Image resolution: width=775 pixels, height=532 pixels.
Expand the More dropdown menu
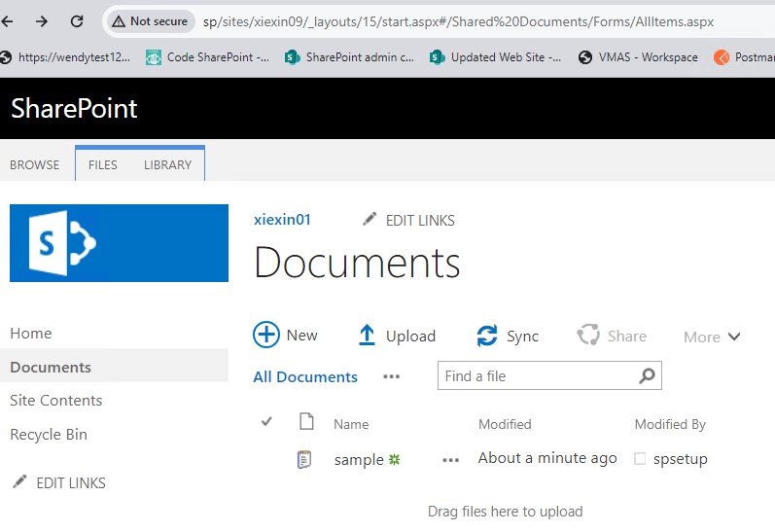pos(712,337)
